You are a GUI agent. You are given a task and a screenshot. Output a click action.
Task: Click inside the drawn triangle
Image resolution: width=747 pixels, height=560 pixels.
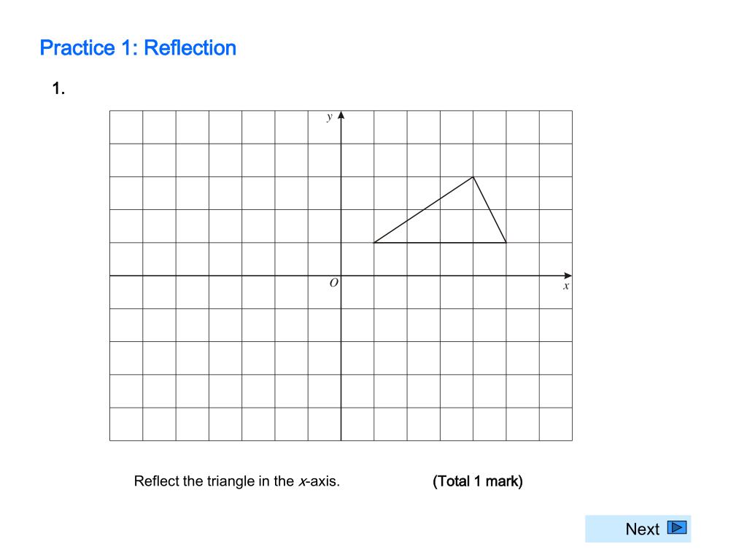point(452,222)
